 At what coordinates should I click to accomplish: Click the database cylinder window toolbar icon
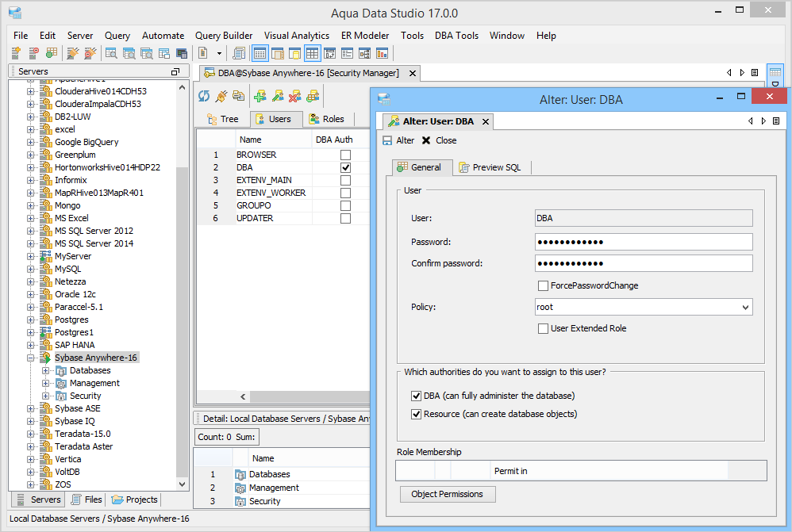point(294,53)
